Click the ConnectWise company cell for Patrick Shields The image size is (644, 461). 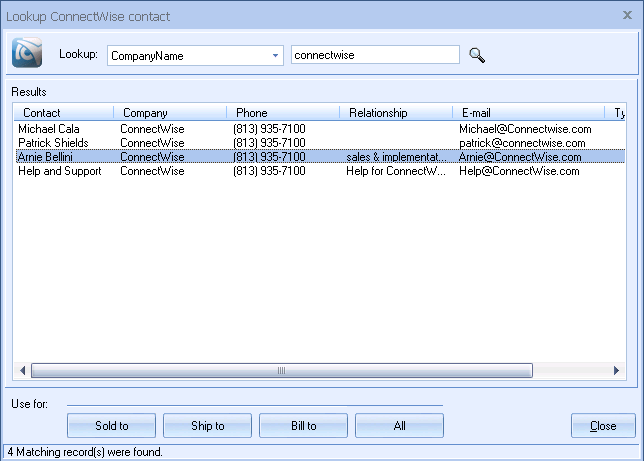pyautogui.click(x=152, y=143)
